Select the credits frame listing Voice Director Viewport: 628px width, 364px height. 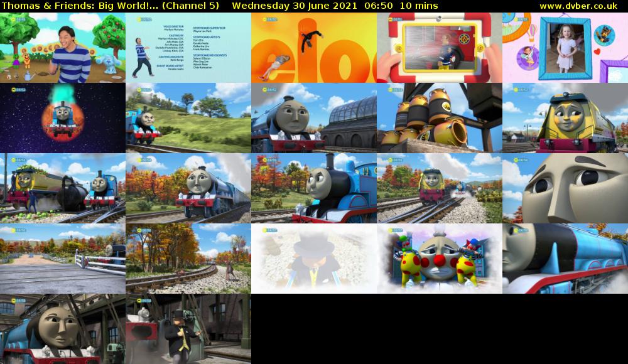coord(188,48)
